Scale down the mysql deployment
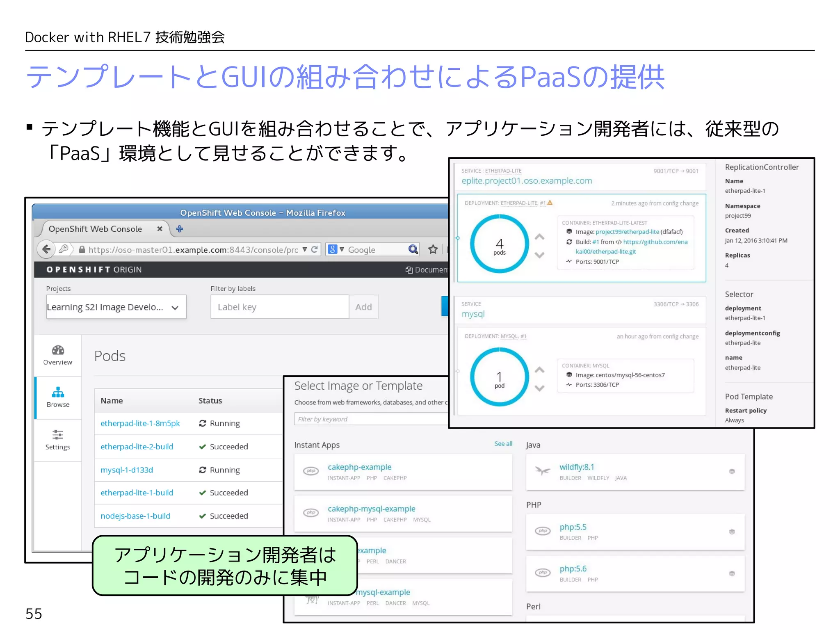This screenshot has height=630, width=840. pos(539,388)
